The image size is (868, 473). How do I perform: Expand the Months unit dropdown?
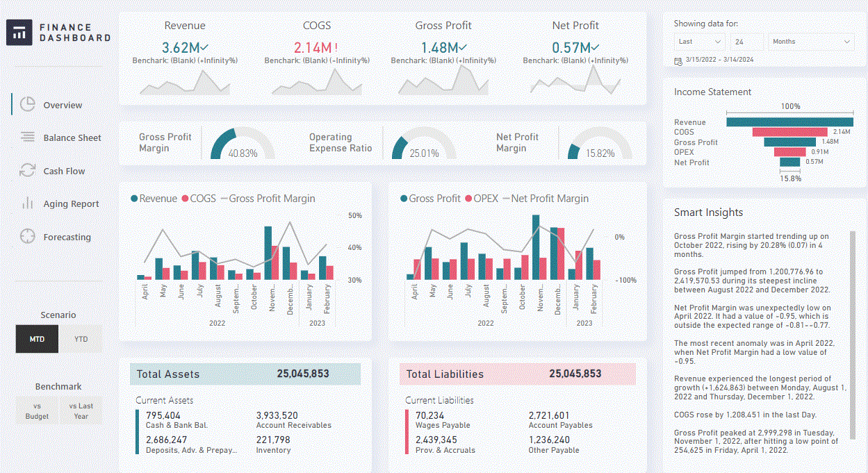coord(811,41)
